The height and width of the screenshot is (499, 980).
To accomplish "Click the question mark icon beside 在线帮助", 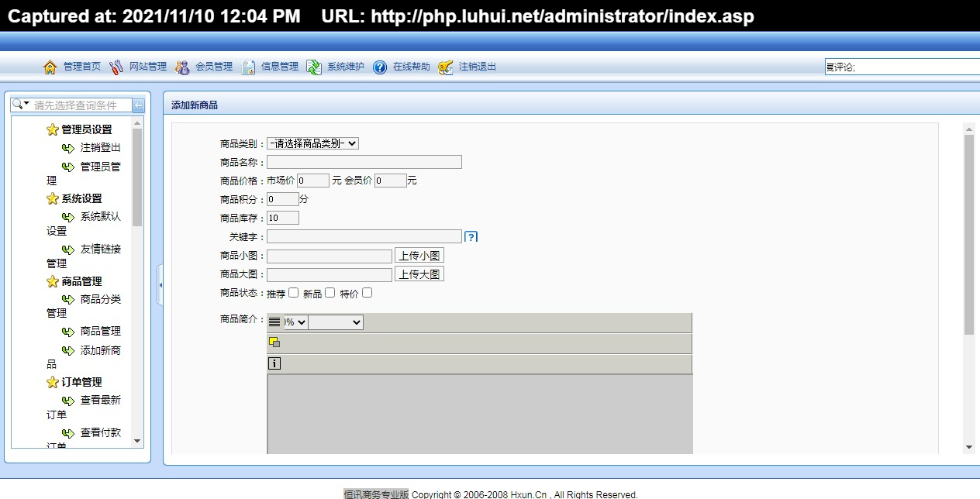I will 380,67.
